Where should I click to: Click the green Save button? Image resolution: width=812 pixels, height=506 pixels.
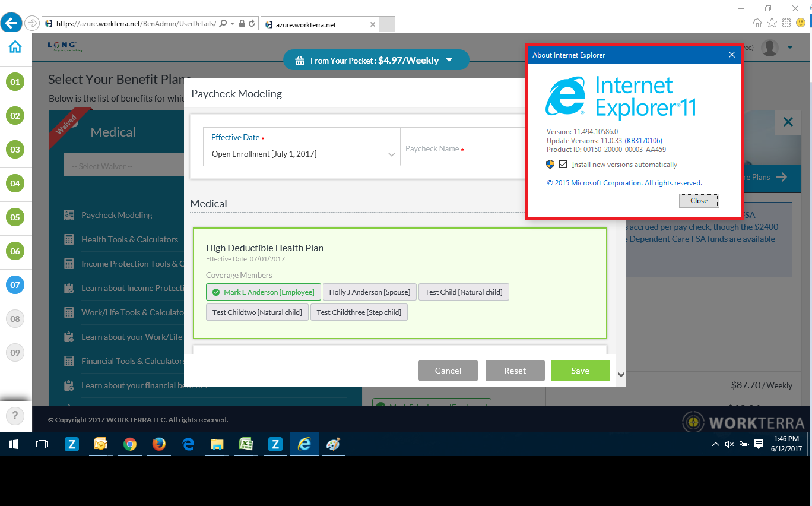coord(580,371)
